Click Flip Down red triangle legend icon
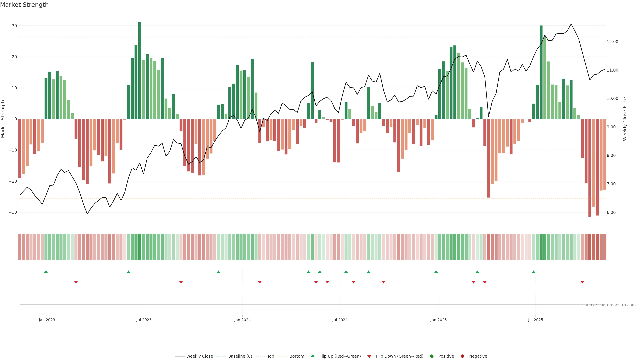 click(369, 356)
